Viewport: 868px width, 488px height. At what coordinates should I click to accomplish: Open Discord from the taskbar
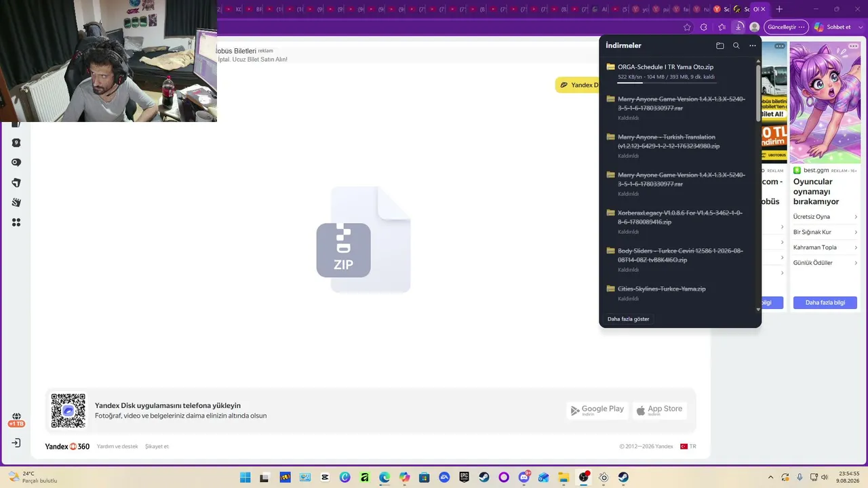(524, 477)
